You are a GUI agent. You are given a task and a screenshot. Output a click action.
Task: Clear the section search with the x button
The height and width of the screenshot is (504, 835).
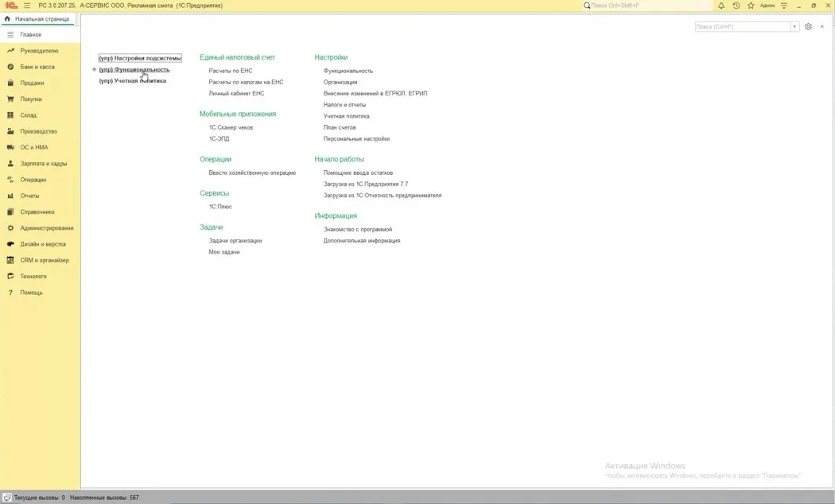pyautogui.click(x=794, y=26)
